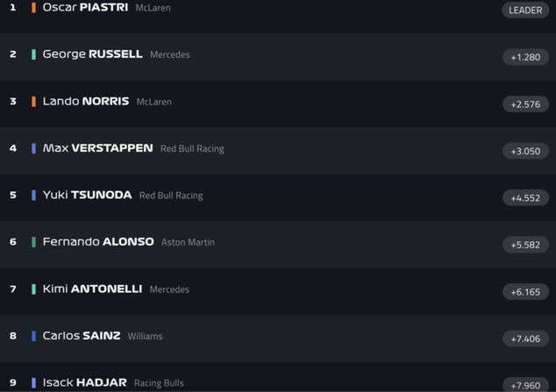Click the orange McLaren color bar beside Piastri
556x392 pixels.
pos(33,8)
